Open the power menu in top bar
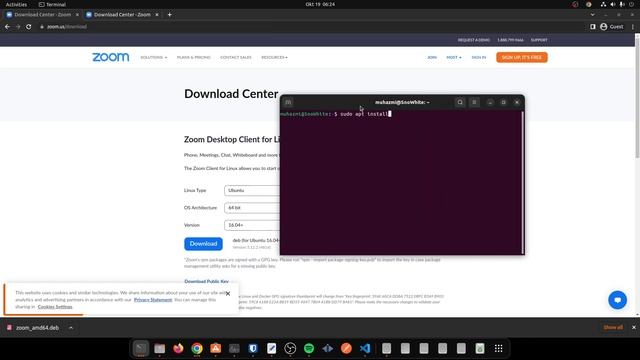Image resolution: width=640 pixels, height=360 pixels. point(632,4)
